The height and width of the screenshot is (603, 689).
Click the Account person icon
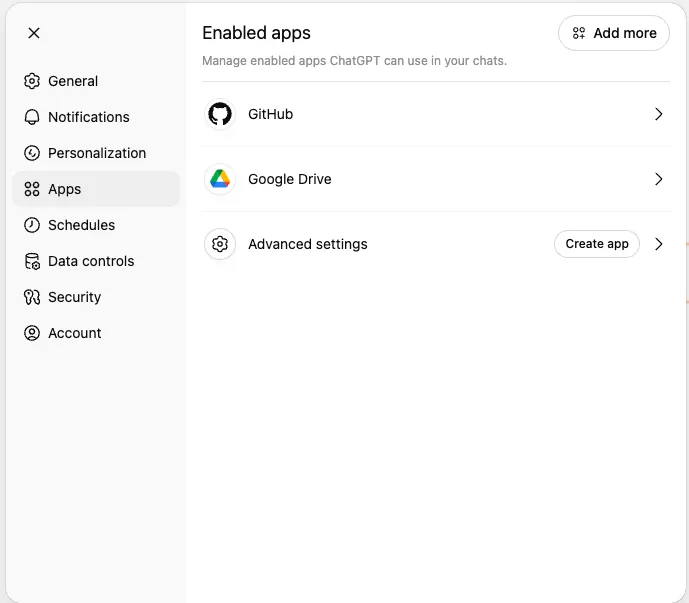coord(32,333)
